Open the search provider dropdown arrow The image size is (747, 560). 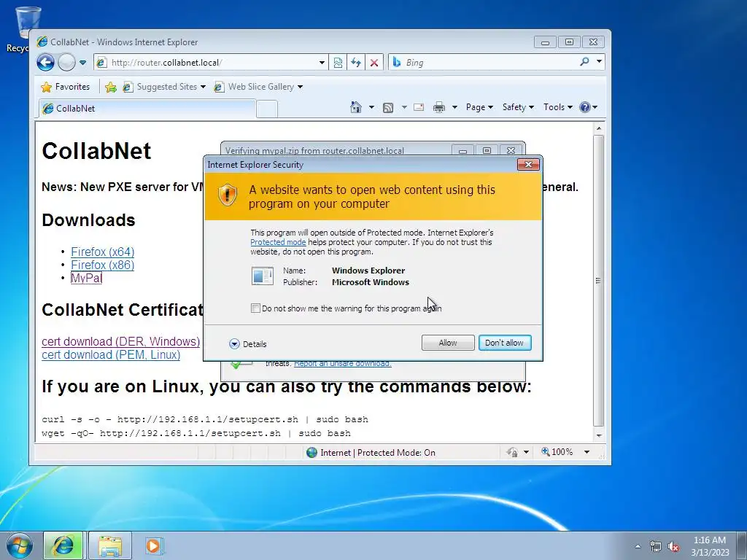[x=600, y=61]
